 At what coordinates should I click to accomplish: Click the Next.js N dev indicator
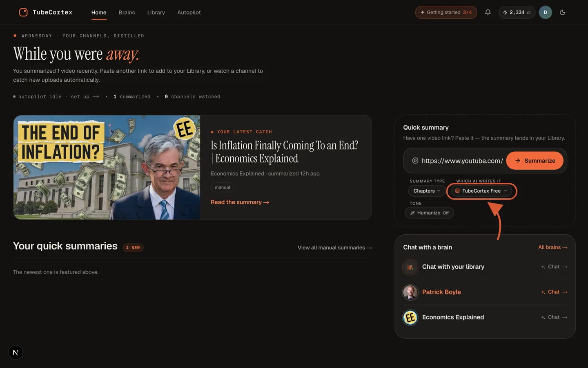point(16,352)
